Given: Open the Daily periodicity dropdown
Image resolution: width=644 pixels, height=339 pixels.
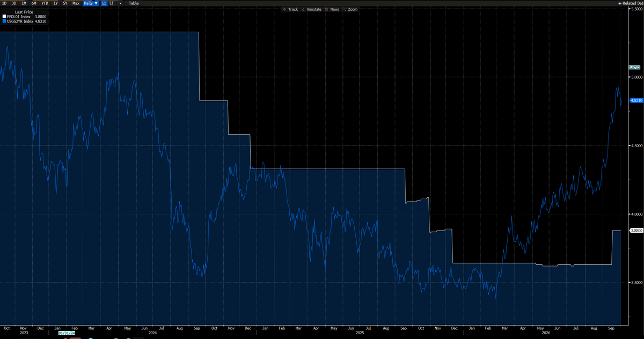Looking at the screenshot, I should tap(91, 3).
